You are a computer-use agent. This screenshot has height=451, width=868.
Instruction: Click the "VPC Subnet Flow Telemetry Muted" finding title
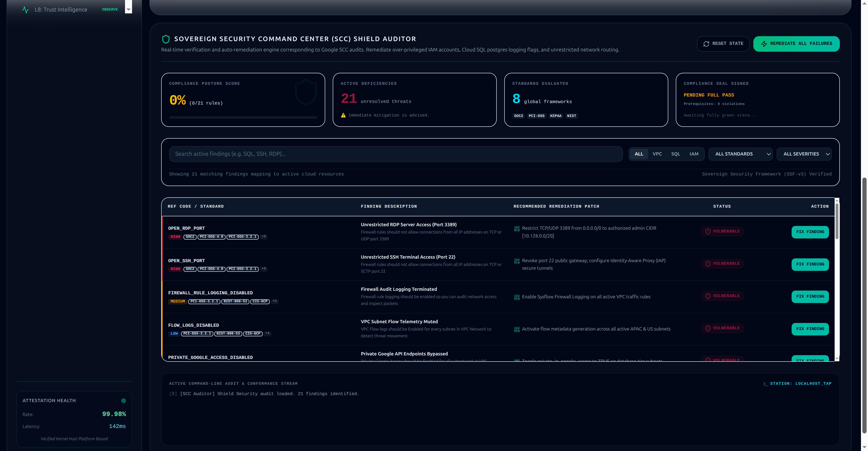click(x=399, y=322)
